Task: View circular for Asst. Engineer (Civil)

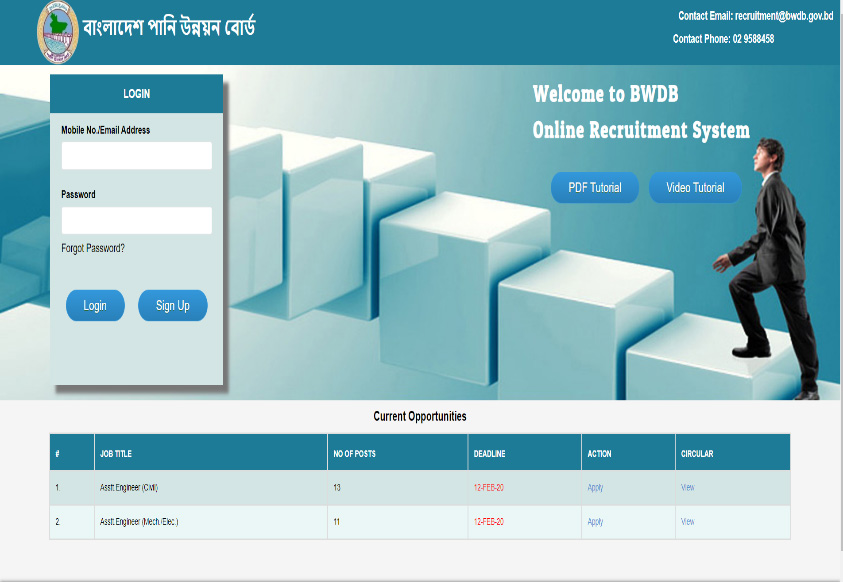Action: point(687,488)
